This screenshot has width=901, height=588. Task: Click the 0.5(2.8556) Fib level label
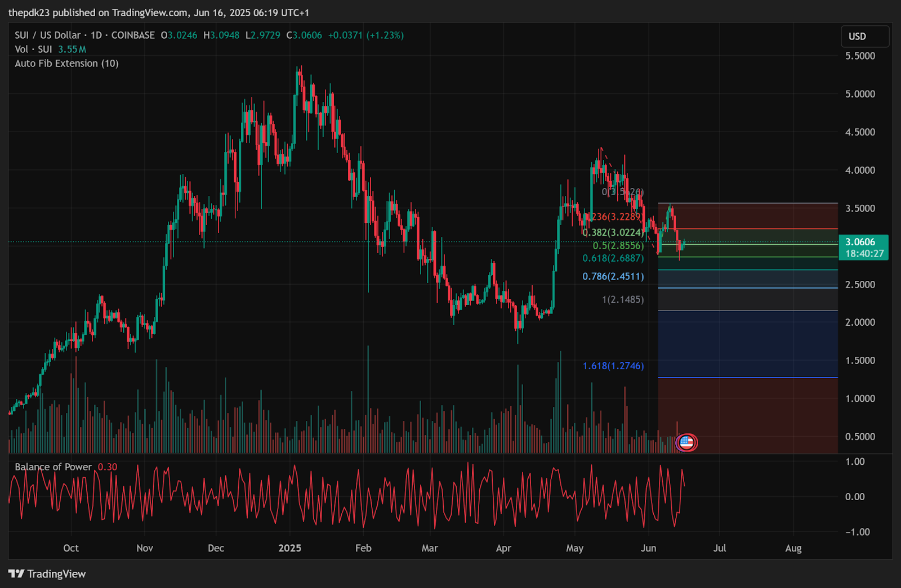point(618,246)
